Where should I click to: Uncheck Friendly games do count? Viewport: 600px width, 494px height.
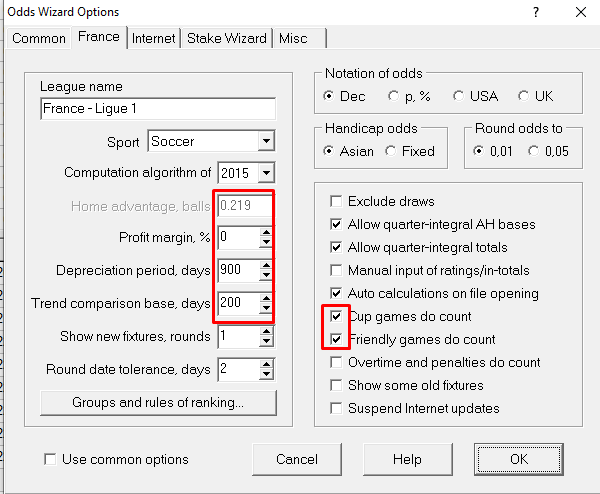point(337,340)
